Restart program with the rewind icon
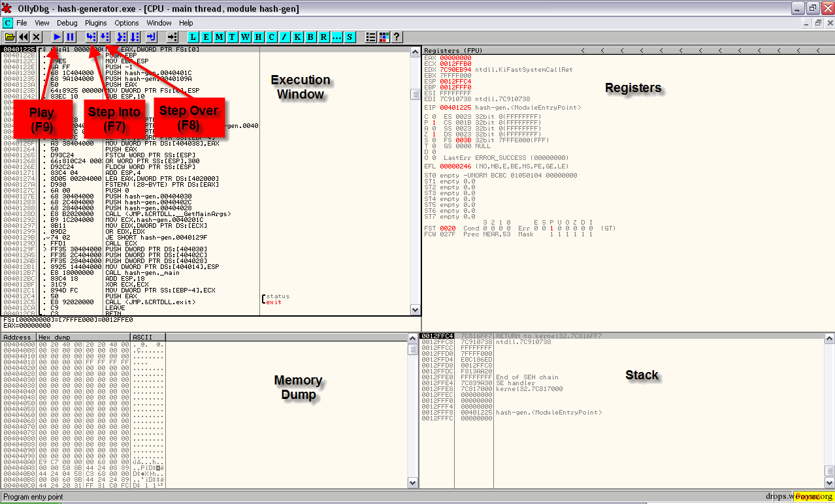This screenshot has height=504, width=835. tap(24, 37)
